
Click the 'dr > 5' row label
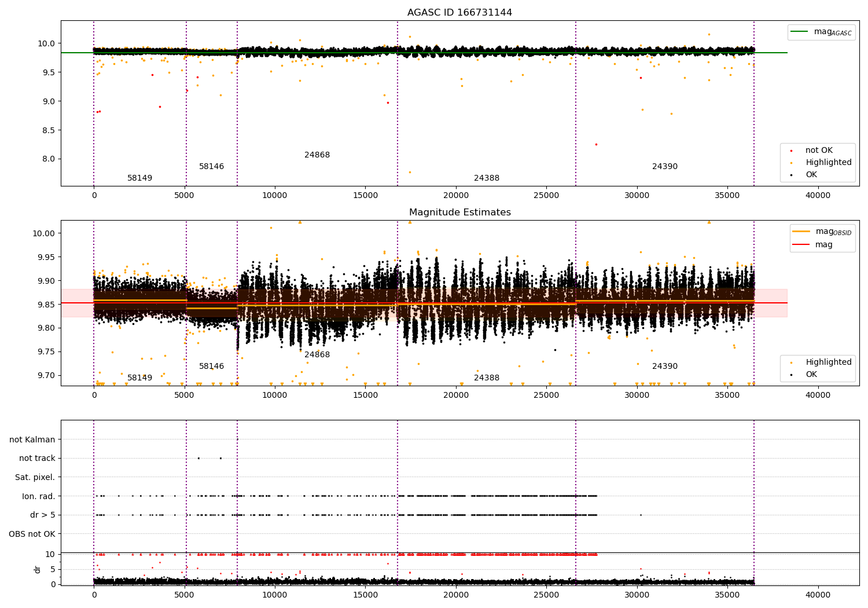point(43,515)
